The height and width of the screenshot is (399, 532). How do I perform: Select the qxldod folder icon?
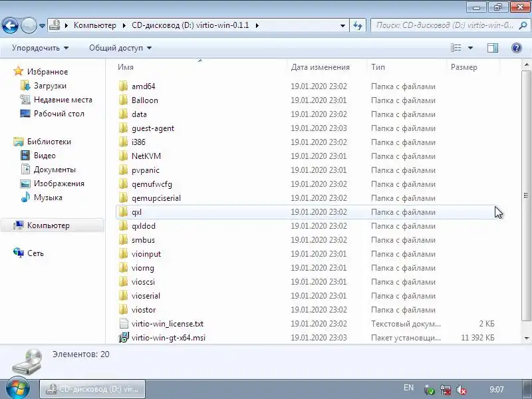tap(124, 226)
